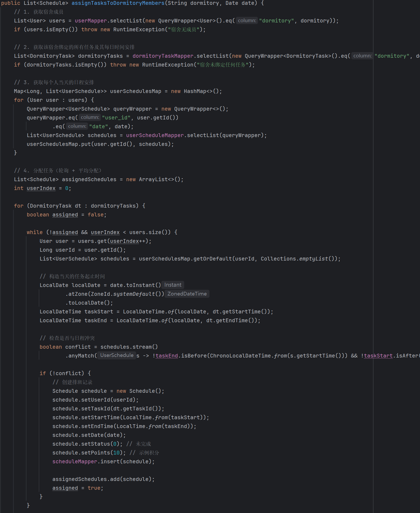Click the comment '// 构造当天的任务起止时间'
Image resolution: width=420 pixels, height=513 pixels.
coord(72,277)
